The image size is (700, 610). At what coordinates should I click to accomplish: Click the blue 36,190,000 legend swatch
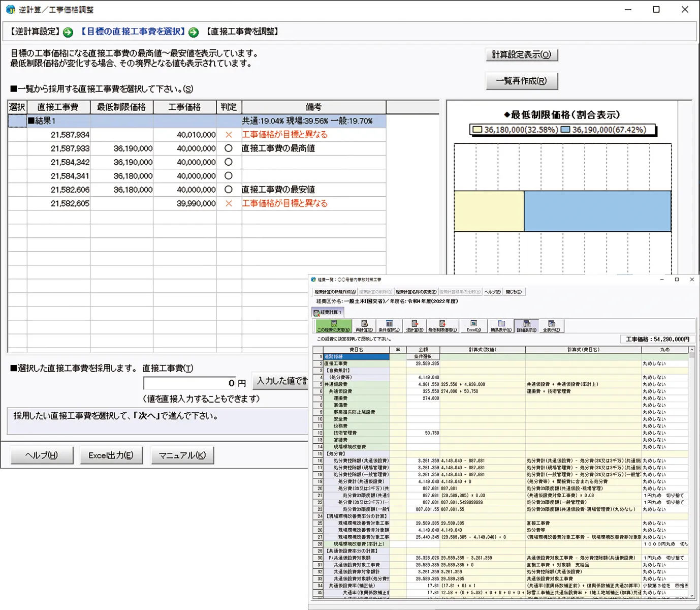coord(565,130)
